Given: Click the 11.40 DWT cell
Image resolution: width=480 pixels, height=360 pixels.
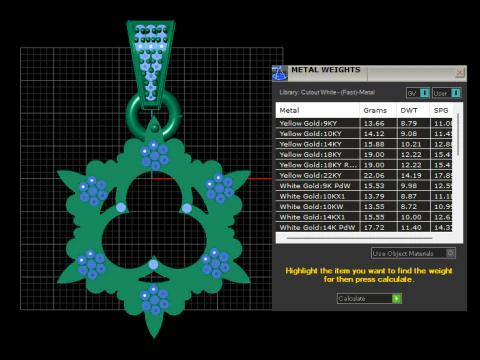Looking at the screenshot, I should click(413, 227).
